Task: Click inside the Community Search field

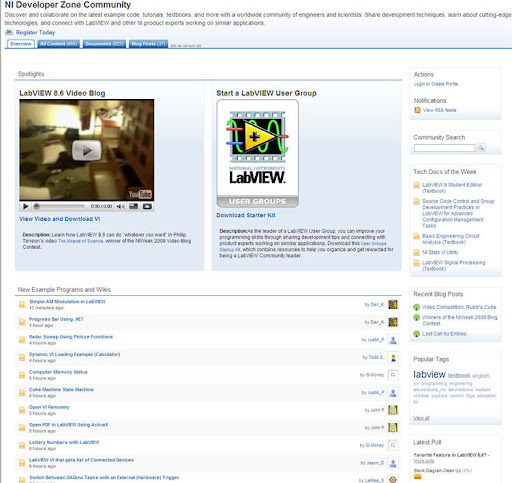Action: point(444,148)
